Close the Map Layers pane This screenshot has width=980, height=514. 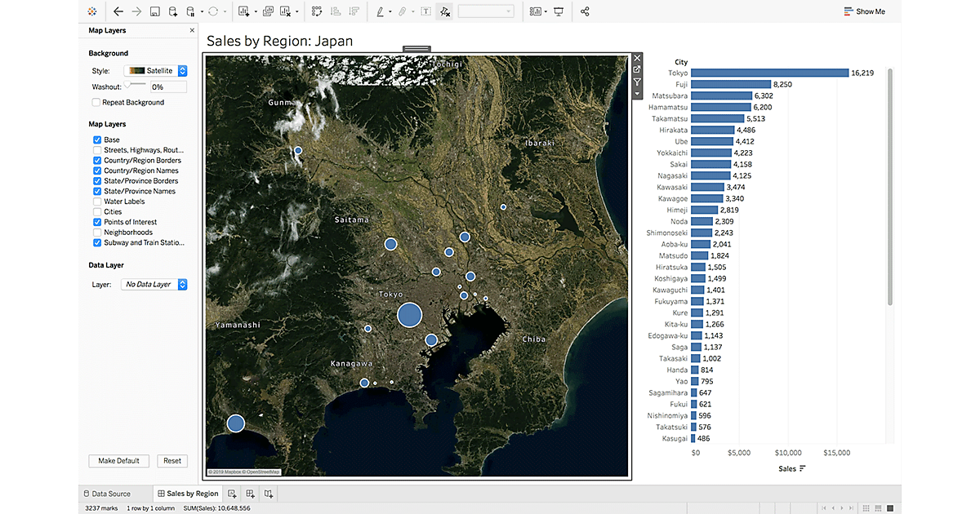coord(192,30)
